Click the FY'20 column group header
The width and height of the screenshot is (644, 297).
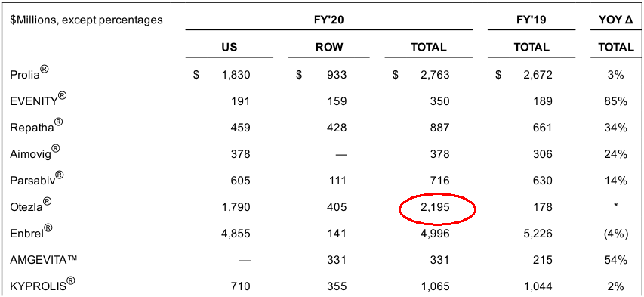[329, 20]
